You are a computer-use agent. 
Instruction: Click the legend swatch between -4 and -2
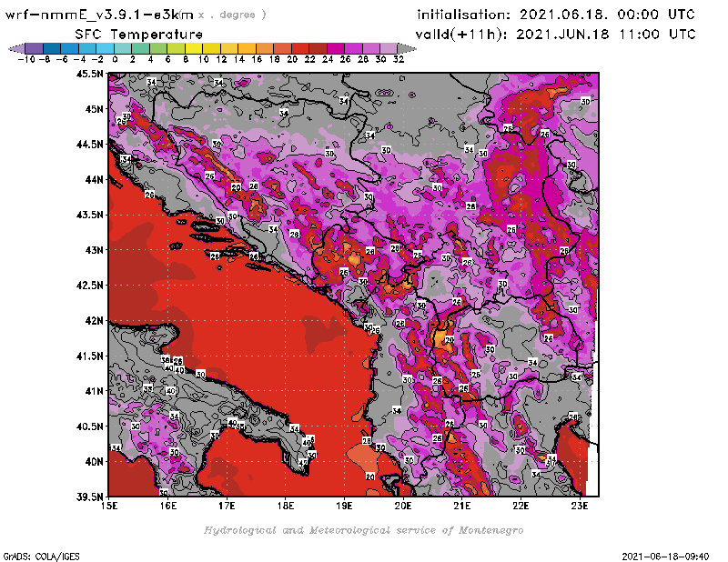pyautogui.click(x=87, y=48)
